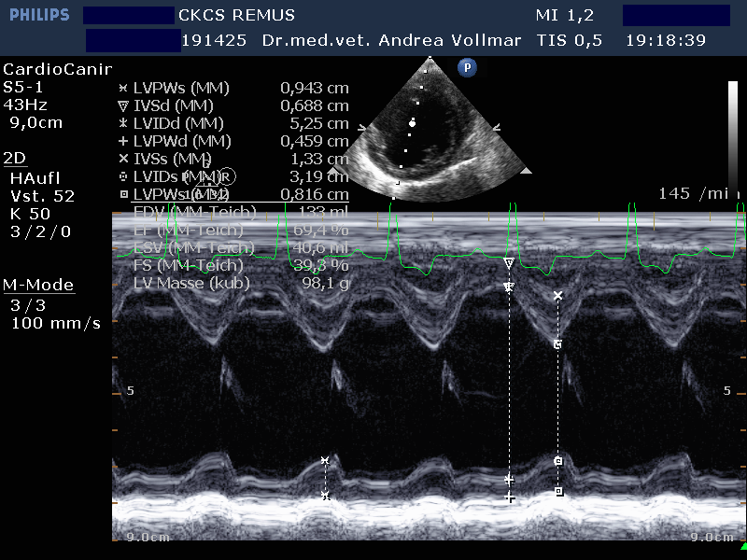Click the 2D settings heading
The width and height of the screenshot is (747, 560).
pyautogui.click(x=15, y=157)
